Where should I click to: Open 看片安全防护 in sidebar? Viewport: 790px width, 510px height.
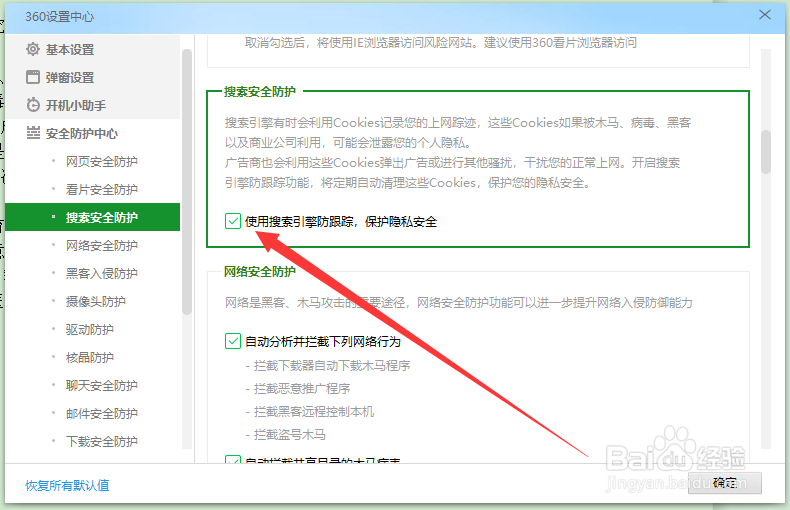click(101, 189)
